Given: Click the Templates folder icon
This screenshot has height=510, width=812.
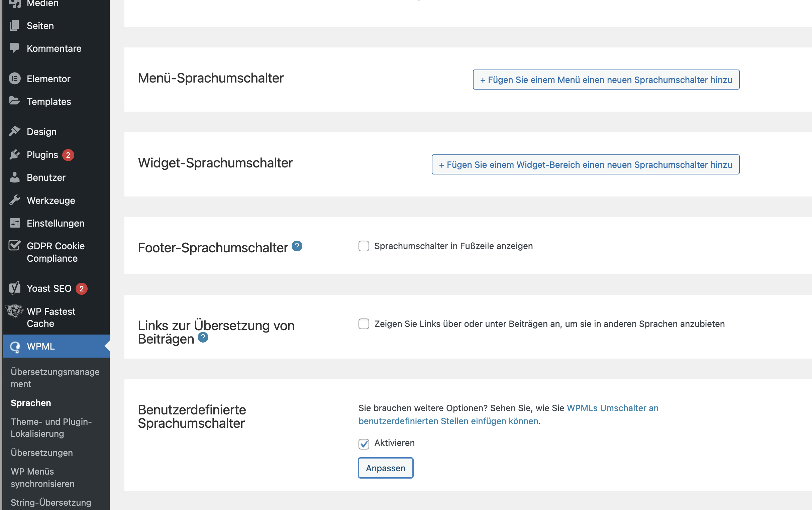Looking at the screenshot, I should 14,101.
